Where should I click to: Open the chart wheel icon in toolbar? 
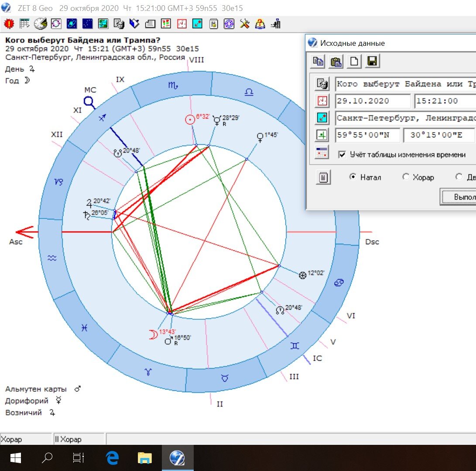(x=56, y=24)
